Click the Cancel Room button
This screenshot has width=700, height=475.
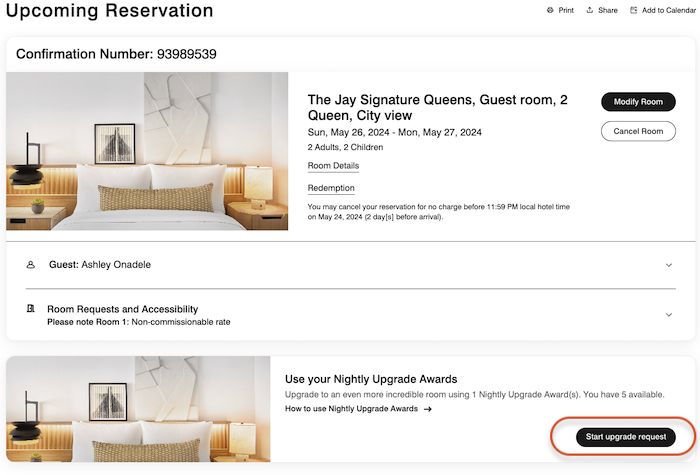(638, 131)
